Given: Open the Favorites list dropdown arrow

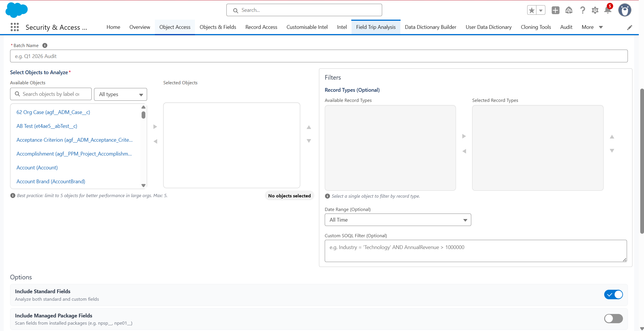Looking at the screenshot, I should pyautogui.click(x=541, y=10).
